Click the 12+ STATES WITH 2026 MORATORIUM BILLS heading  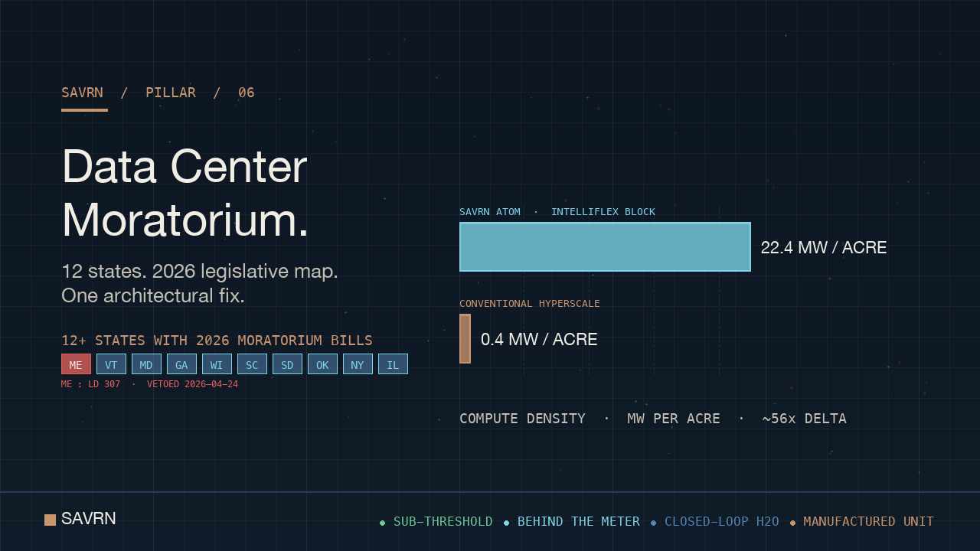(x=217, y=341)
